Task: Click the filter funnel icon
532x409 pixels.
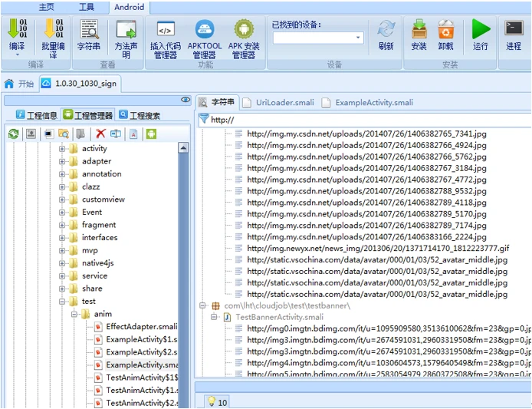Action: coord(204,119)
